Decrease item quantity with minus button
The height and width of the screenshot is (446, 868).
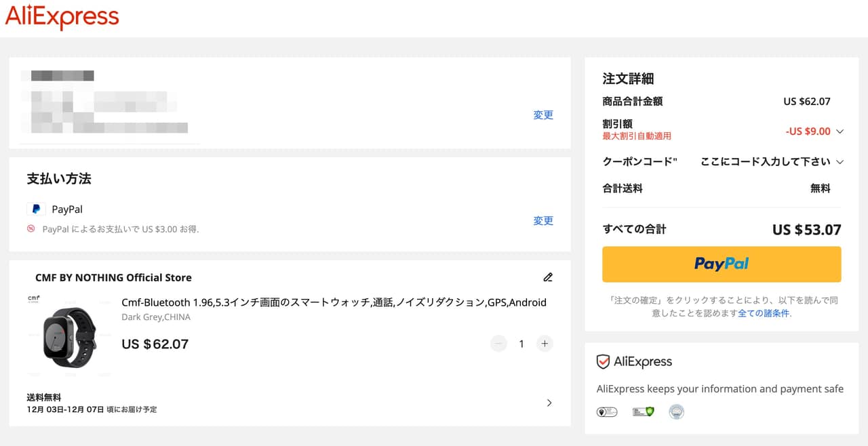499,344
